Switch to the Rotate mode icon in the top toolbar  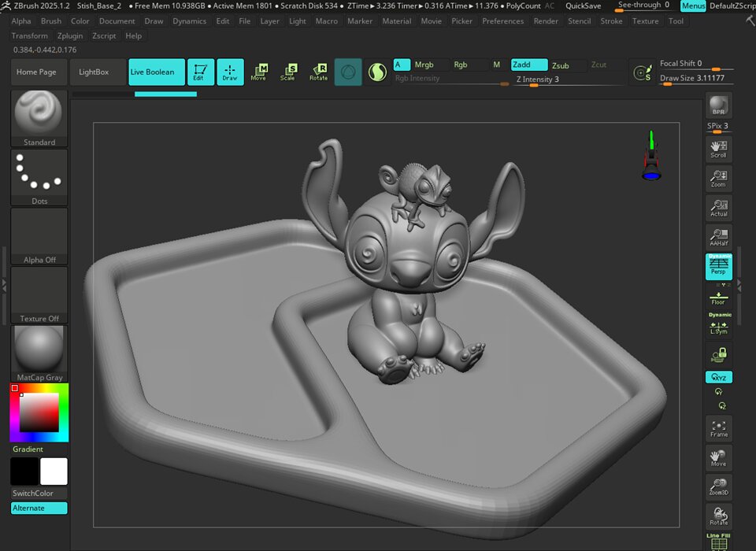tap(319, 72)
